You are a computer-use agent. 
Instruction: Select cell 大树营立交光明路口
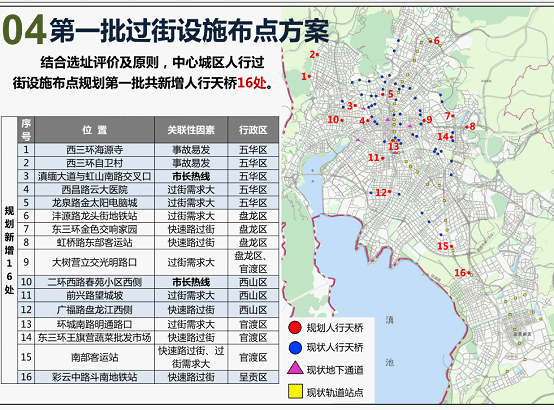94,262
